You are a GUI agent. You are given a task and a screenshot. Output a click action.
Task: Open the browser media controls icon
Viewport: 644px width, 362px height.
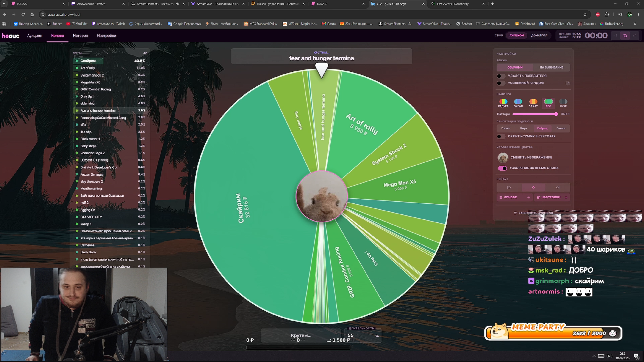click(620, 14)
